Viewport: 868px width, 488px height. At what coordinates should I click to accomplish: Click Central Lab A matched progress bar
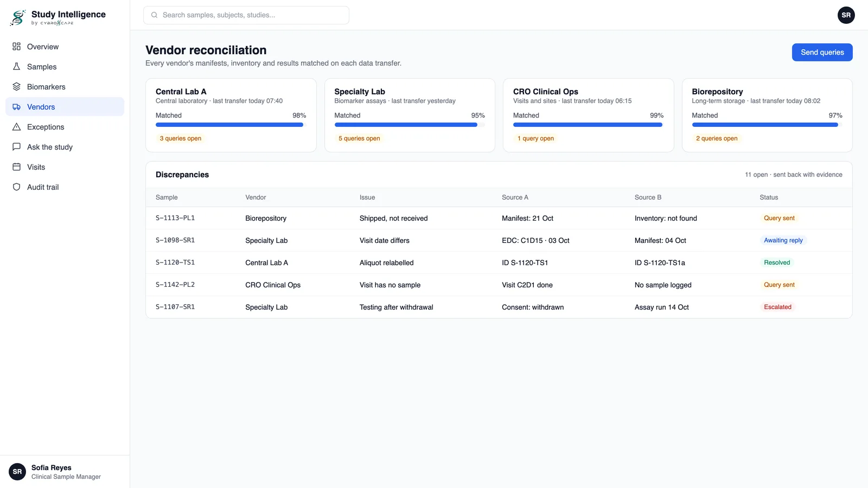pos(231,125)
